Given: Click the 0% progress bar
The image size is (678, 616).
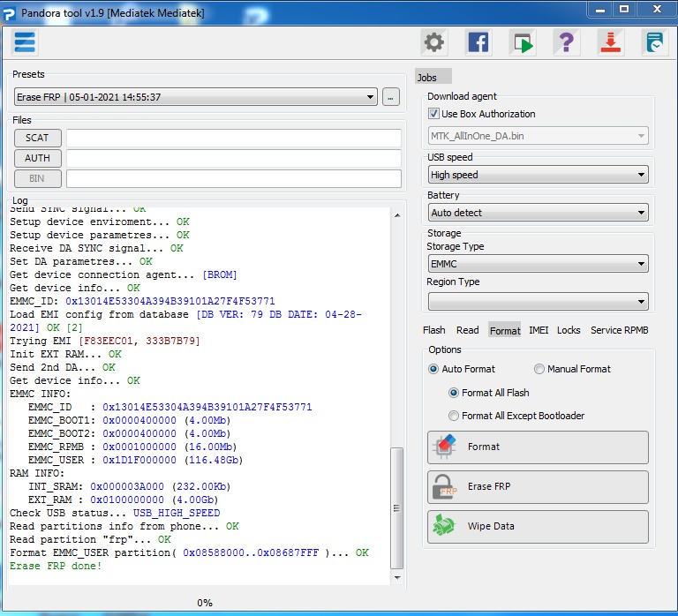Looking at the screenshot, I should click(x=205, y=603).
